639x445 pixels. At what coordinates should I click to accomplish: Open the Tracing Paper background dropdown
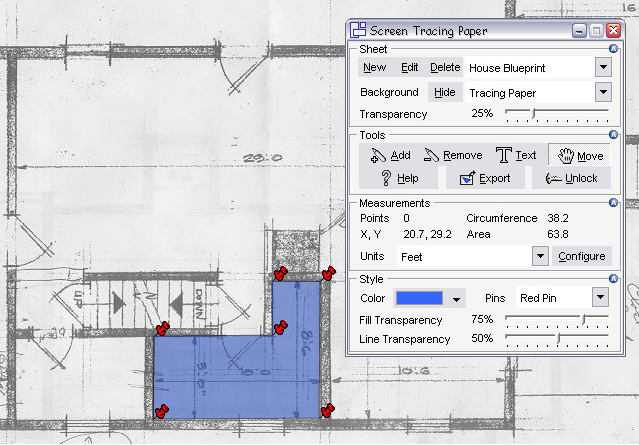click(x=603, y=92)
